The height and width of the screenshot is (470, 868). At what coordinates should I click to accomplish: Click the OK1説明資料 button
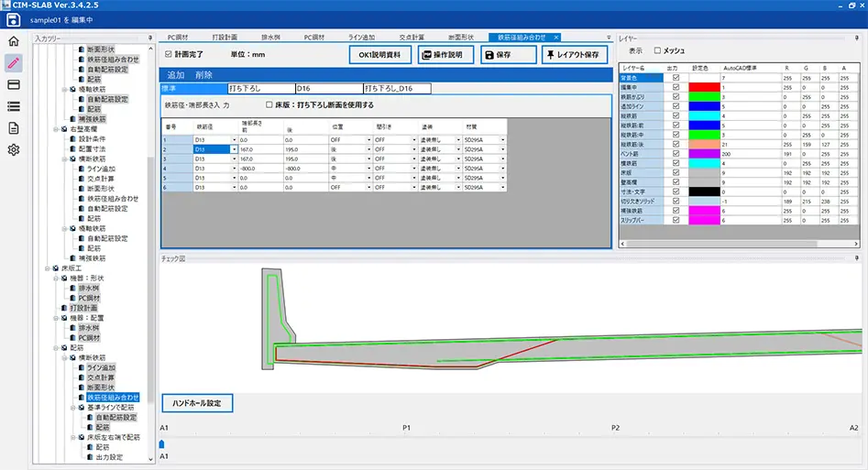pos(379,55)
